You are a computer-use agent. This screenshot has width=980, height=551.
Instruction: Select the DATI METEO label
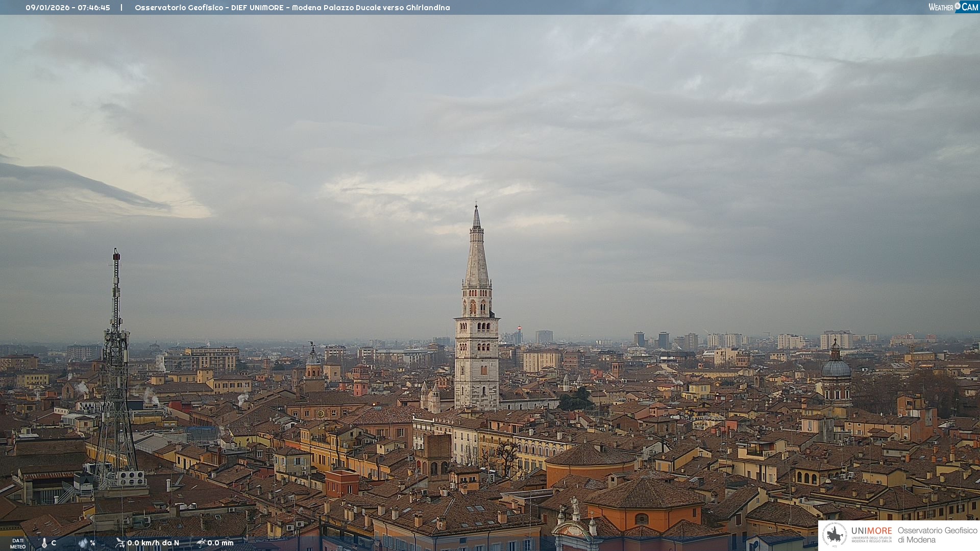pos(18,543)
